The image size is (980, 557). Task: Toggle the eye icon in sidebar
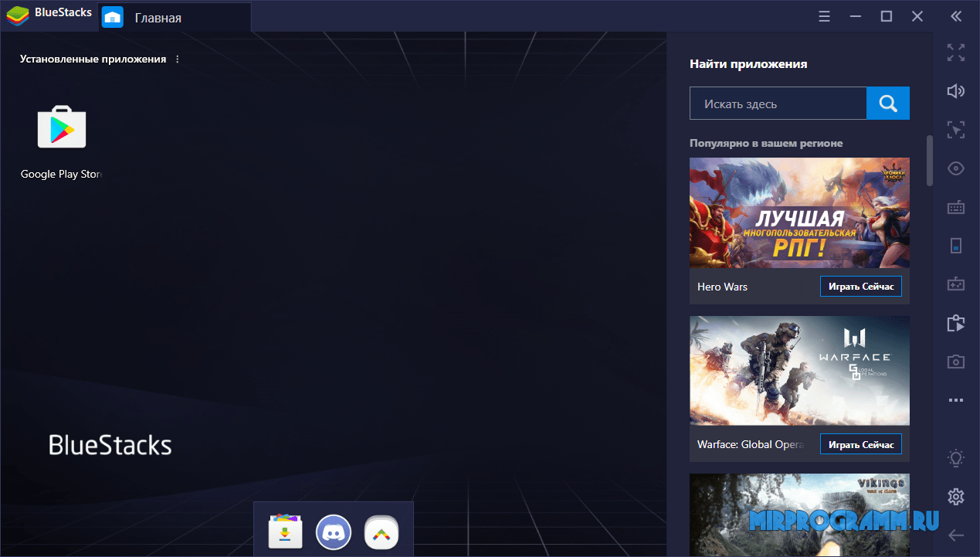pos(956,168)
